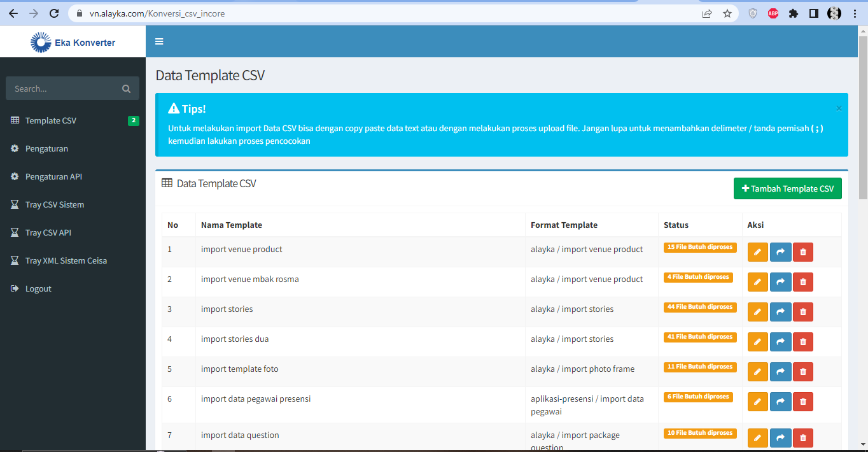Share the 'import template foto' template
The image size is (868, 452).
point(780,372)
